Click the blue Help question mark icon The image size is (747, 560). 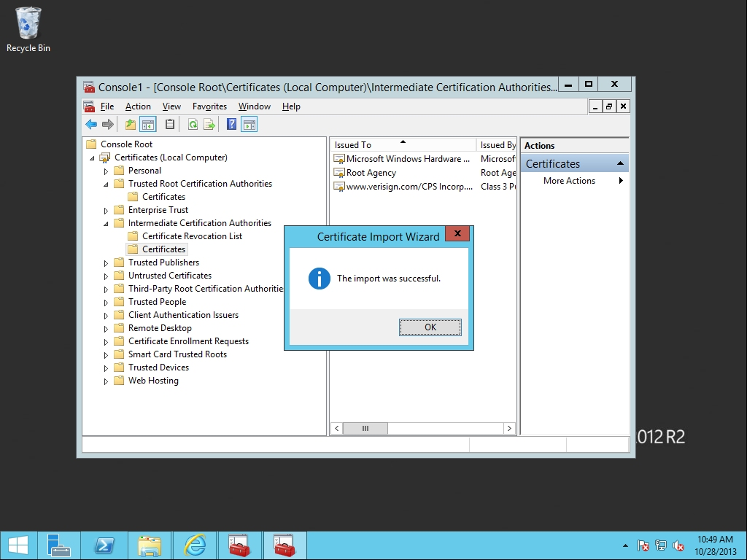231,125
